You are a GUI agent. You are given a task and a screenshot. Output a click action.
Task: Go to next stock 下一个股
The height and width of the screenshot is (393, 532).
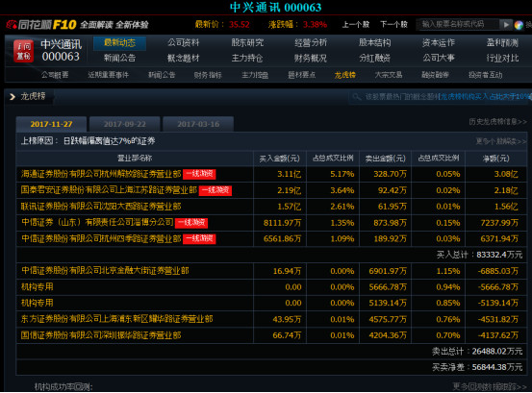pos(393,24)
